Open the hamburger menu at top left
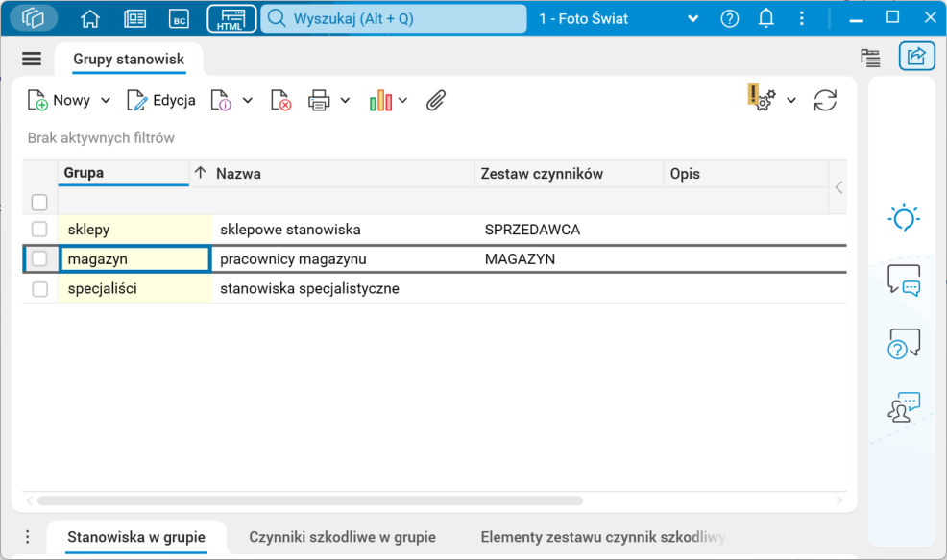The width and height of the screenshot is (947, 560). point(32,58)
